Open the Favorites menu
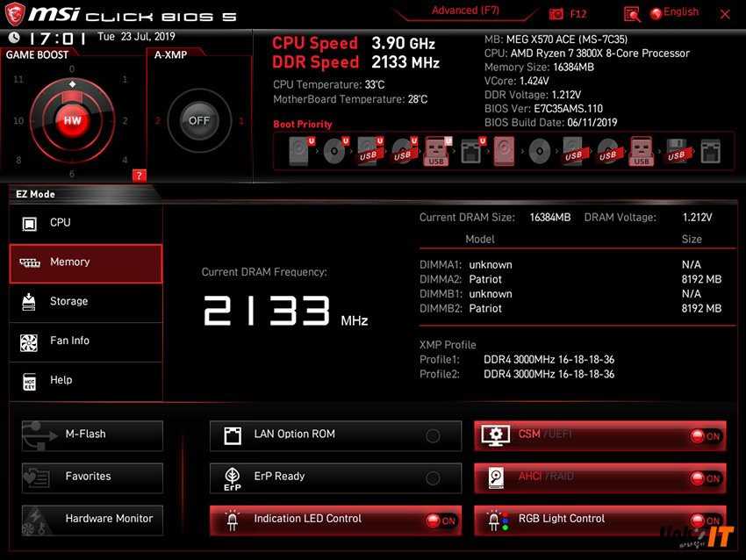746x560 pixels. [92, 478]
